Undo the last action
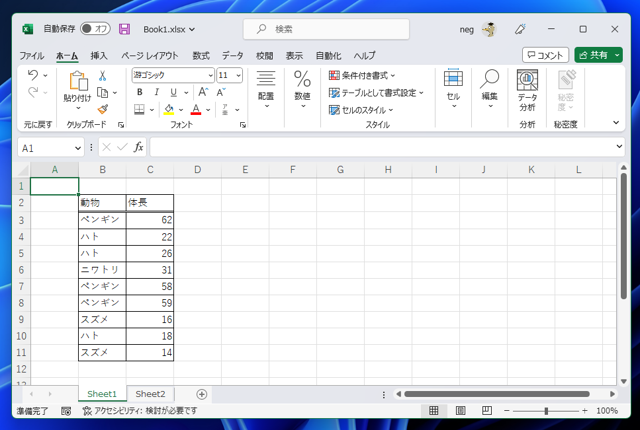The image size is (640, 430). (33, 75)
